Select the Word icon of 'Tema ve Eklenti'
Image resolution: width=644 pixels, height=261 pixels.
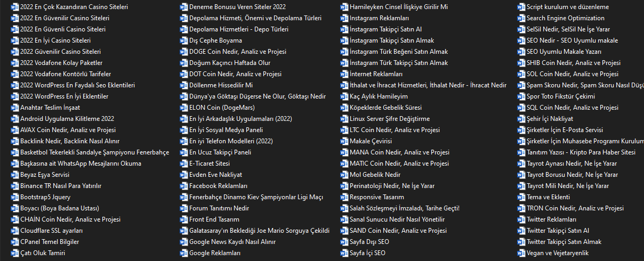521,197
